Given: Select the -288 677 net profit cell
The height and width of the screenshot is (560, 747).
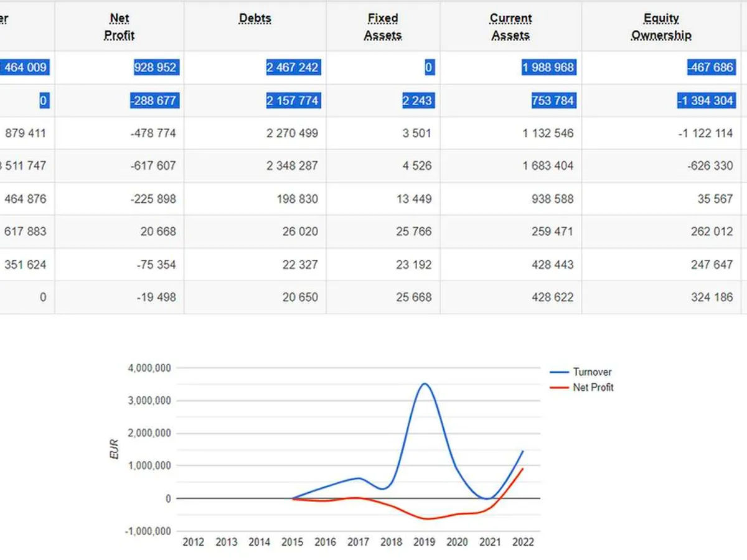Looking at the screenshot, I should coord(154,100).
